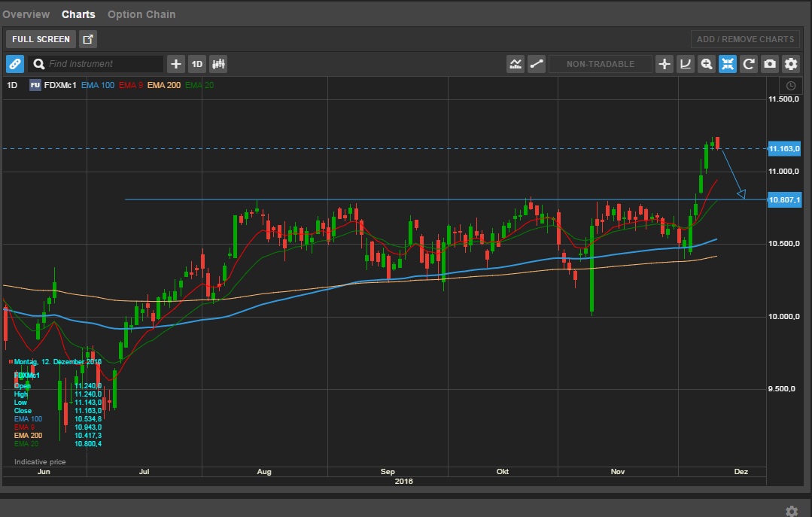Activate the zoom-in magnifier tool

[707, 64]
